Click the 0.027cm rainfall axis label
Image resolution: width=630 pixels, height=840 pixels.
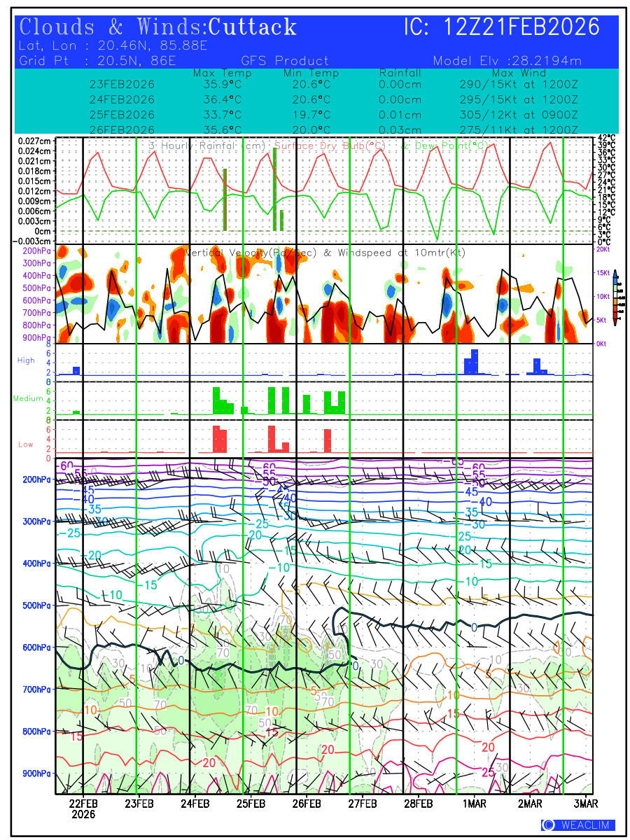[x=34, y=141]
